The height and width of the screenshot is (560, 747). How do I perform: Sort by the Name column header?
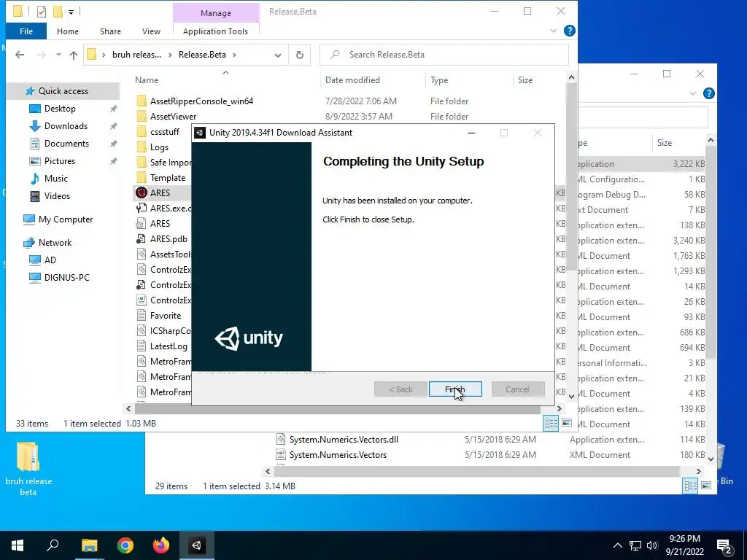[146, 80]
